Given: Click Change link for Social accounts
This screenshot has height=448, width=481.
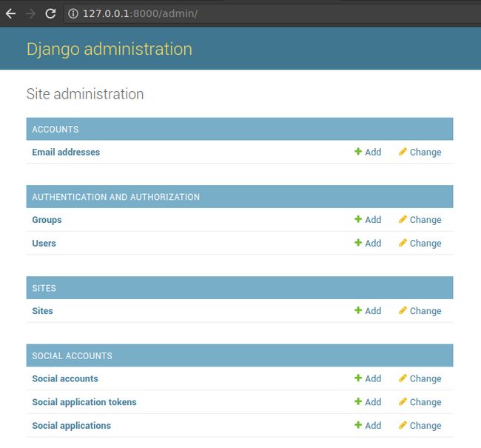Looking at the screenshot, I should (425, 378).
